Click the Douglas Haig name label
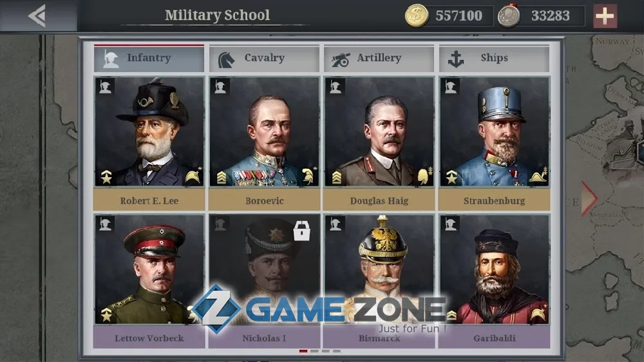Image resolution: width=644 pixels, height=362 pixels. pyautogui.click(x=379, y=201)
